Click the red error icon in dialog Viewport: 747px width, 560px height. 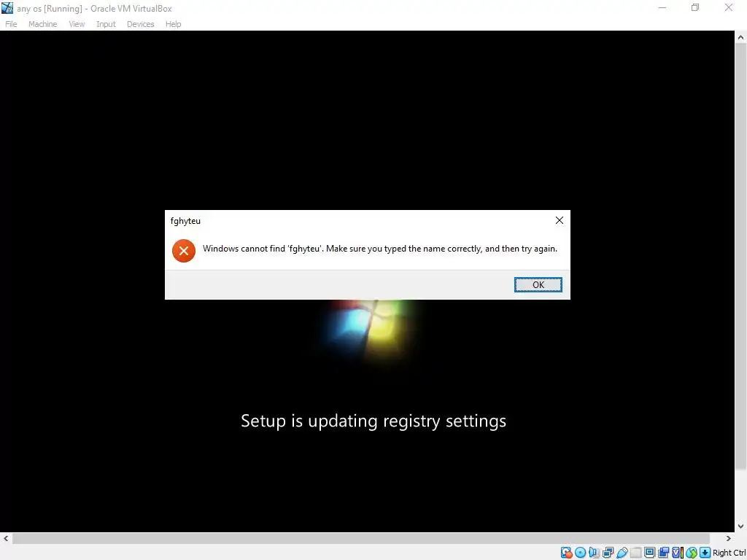click(184, 251)
